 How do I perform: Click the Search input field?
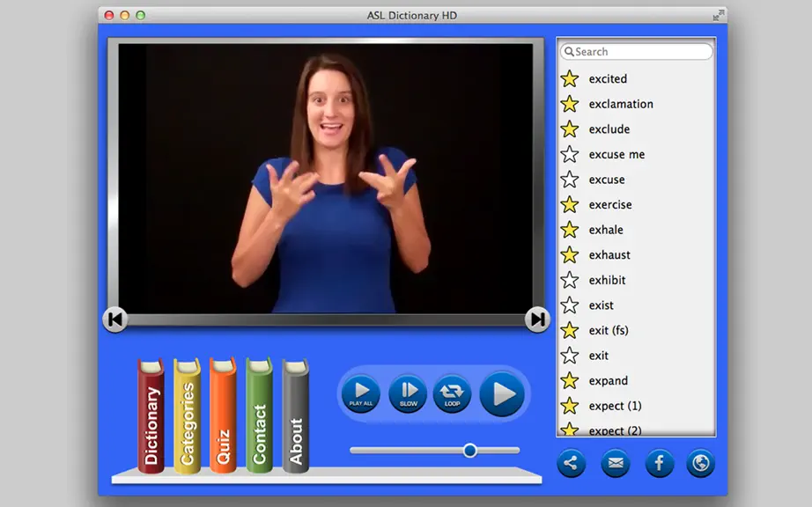point(636,52)
